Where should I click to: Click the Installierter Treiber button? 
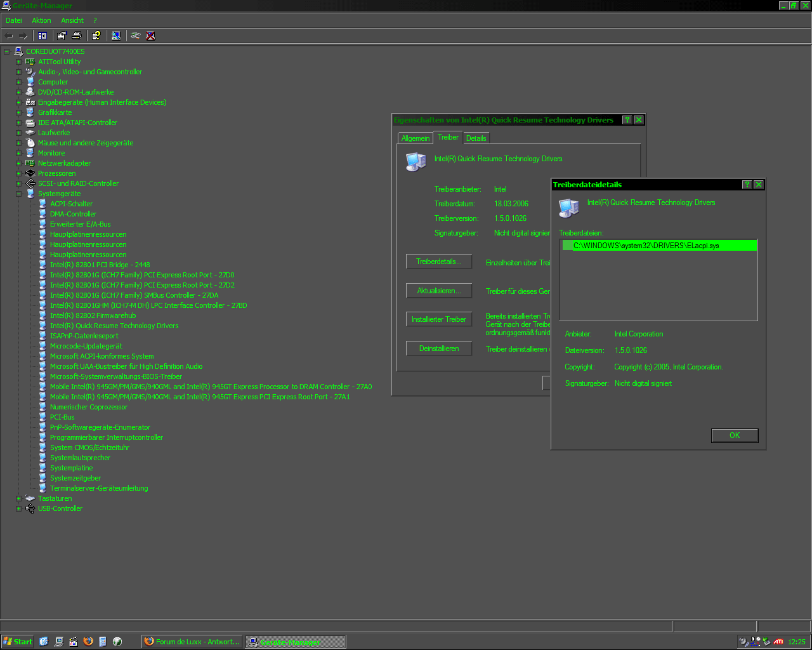[439, 319]
